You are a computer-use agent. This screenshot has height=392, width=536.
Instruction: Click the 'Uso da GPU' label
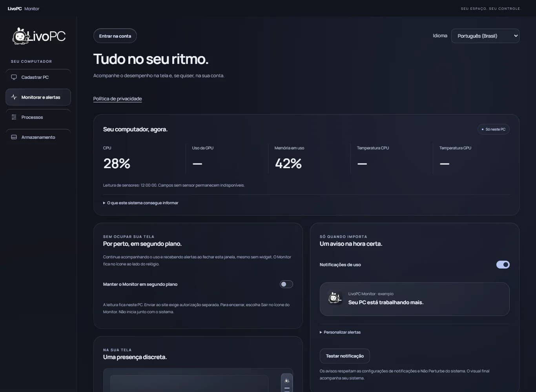[203, 148]
